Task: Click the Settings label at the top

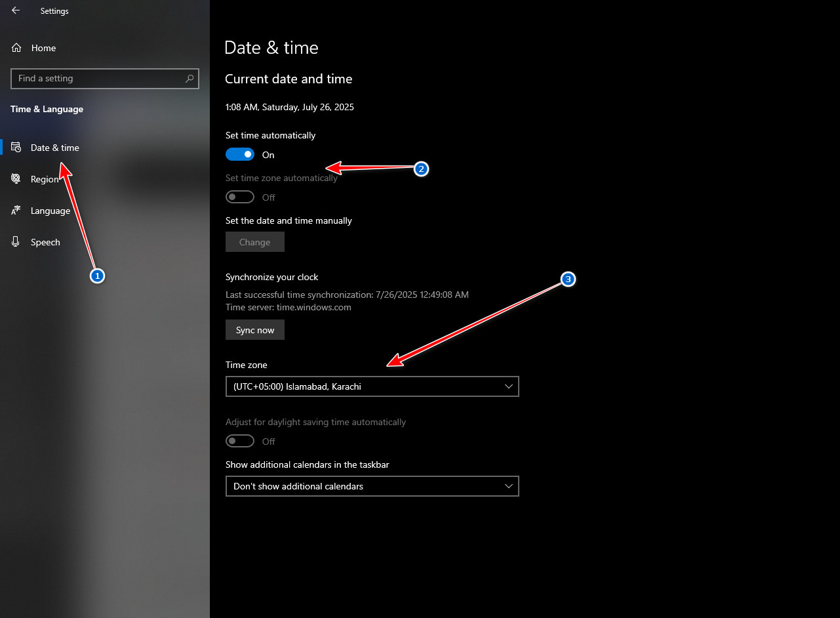Action: [54, 10]
